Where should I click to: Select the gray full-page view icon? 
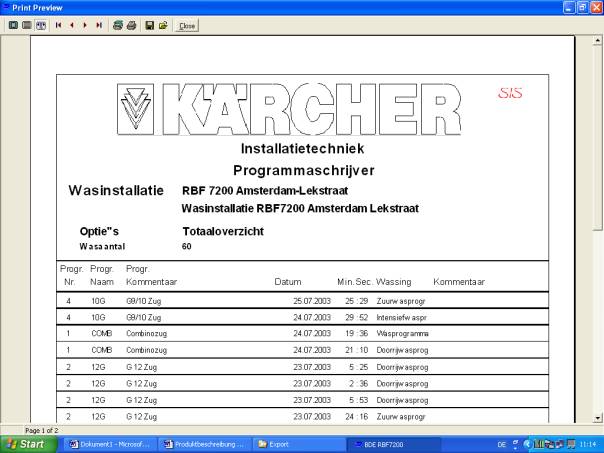27,25
